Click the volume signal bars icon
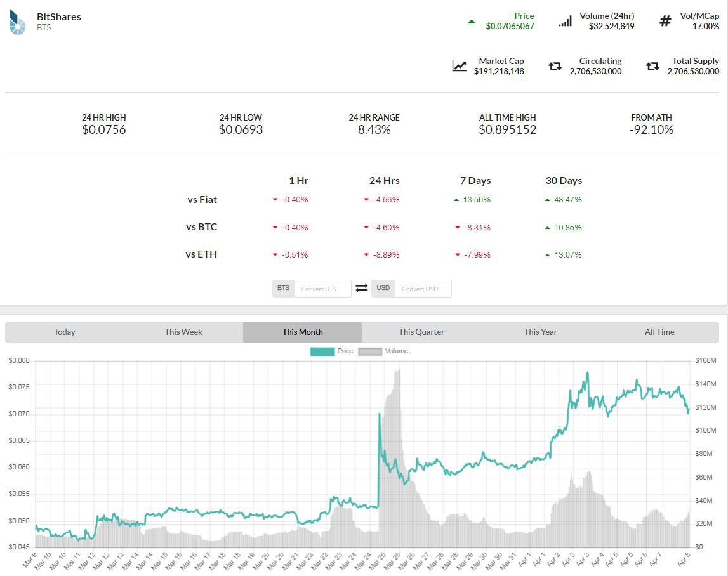The width and height of the screenshot is (728, 576). (x=565, y=21)
